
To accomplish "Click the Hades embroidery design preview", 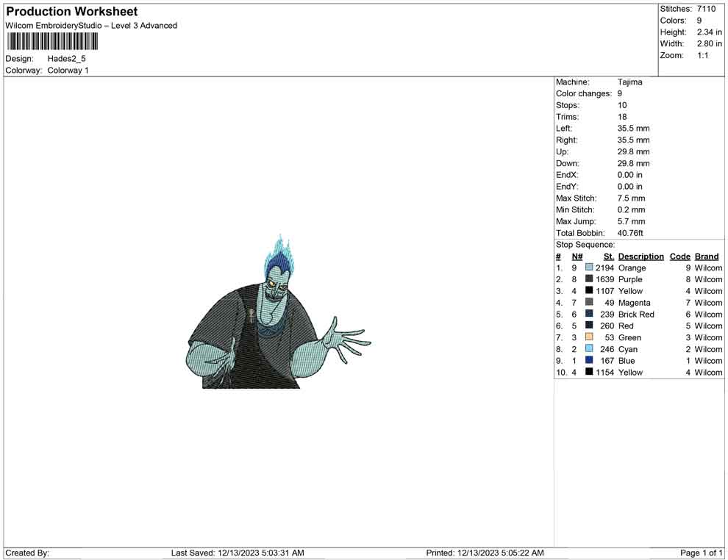I will tap(278, 312).
